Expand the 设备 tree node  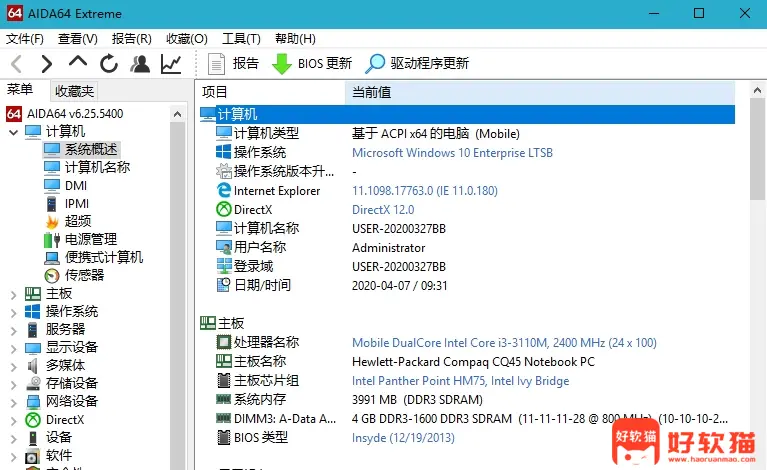tap(14, 439)
